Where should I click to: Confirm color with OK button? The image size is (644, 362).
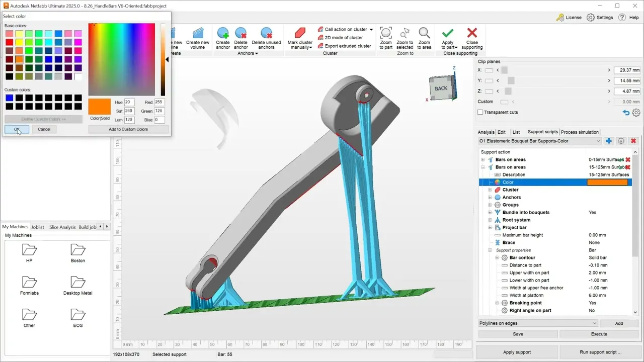pos(17,129)
